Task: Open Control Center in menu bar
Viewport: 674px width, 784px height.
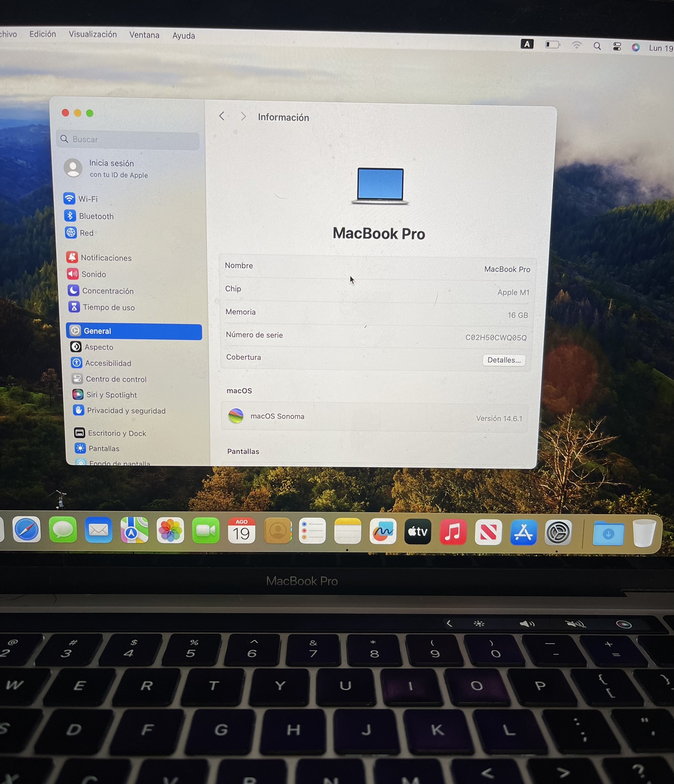Action: 617,47
